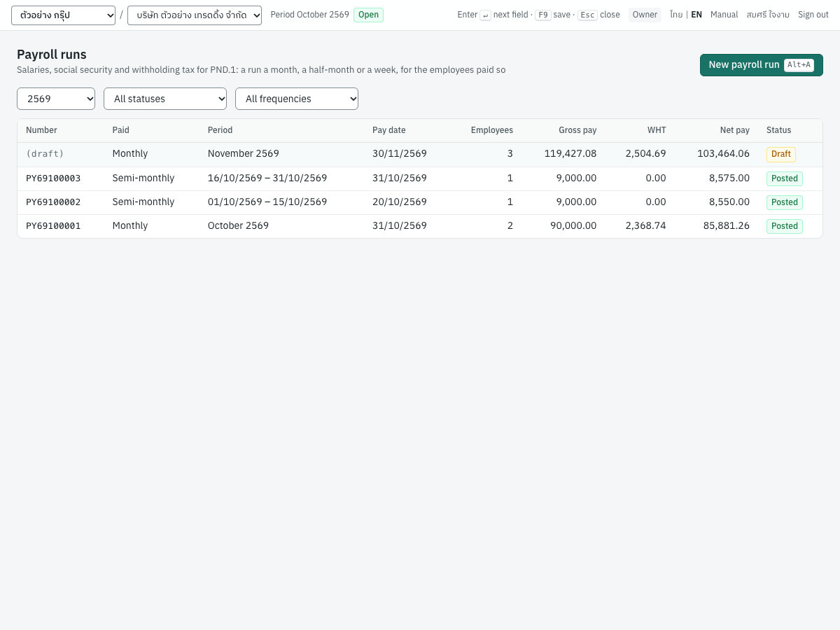
Task: Click the Gross pay column header
Action: pyautogui.click(x=577, y=130)
